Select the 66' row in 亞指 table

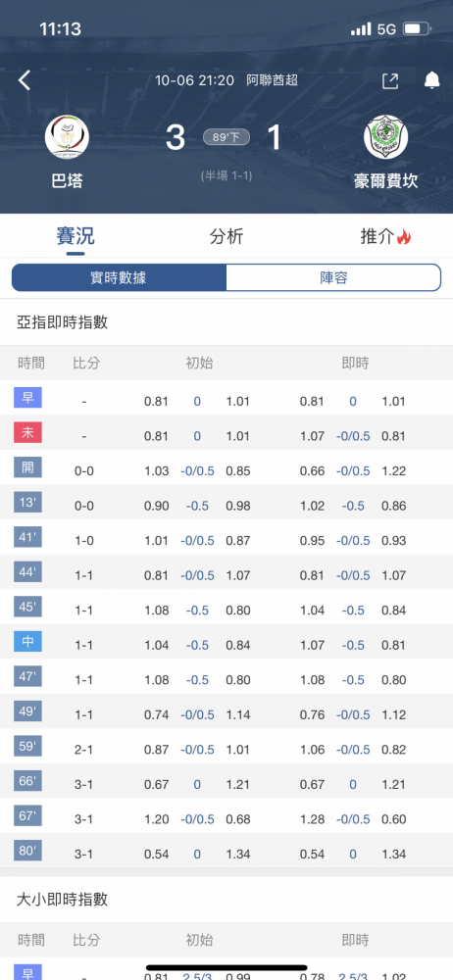pos(226,784)
